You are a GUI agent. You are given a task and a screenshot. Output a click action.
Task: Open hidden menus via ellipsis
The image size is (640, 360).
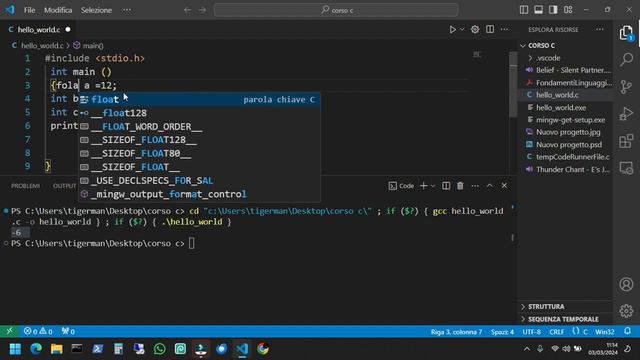pyautogui.click(x=127, y=10)
